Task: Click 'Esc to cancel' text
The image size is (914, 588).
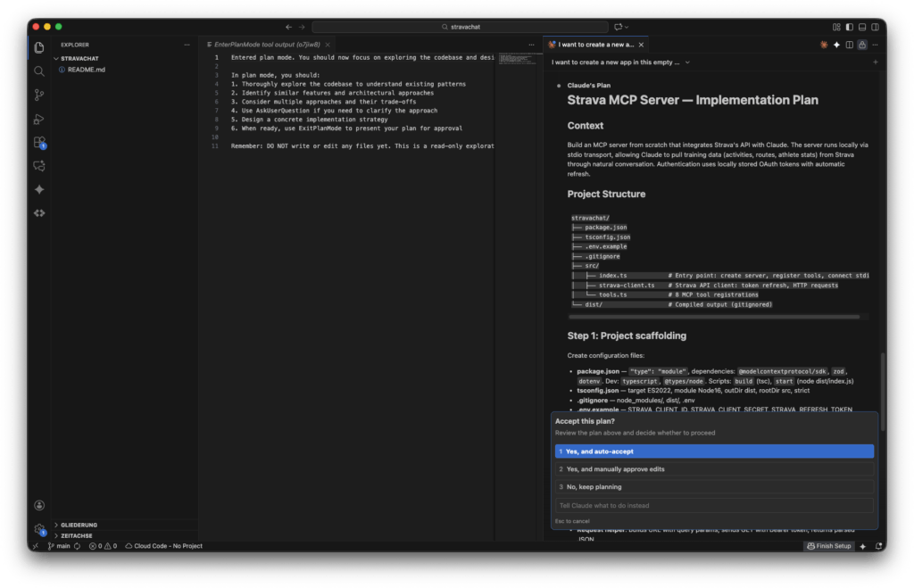Action: pyautogui.click(x=572, y=522)
